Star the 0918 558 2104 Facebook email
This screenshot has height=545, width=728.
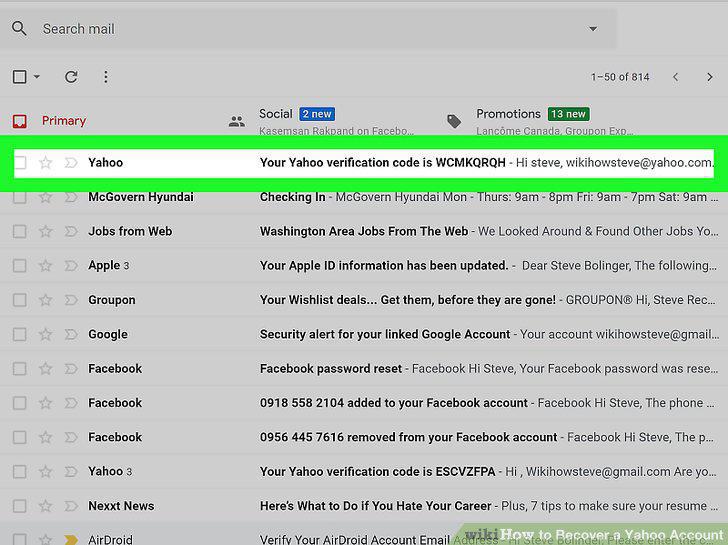click(x=45, y=403)
